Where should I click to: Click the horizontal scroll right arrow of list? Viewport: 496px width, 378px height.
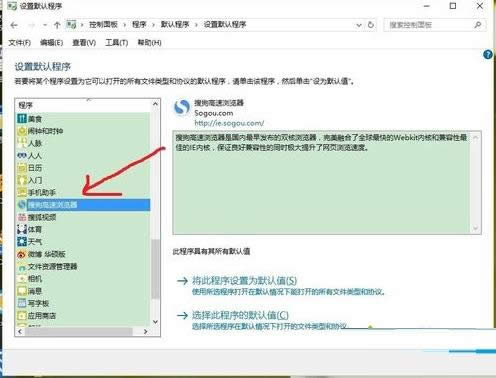[x=145, y=332]
